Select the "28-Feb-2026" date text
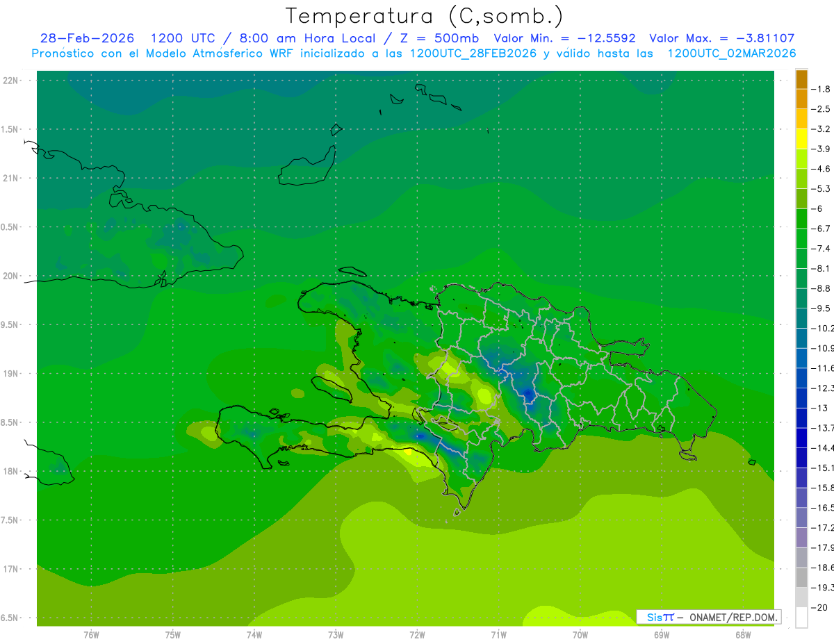Viewport: 834px width, 644px height. [87, 39]
